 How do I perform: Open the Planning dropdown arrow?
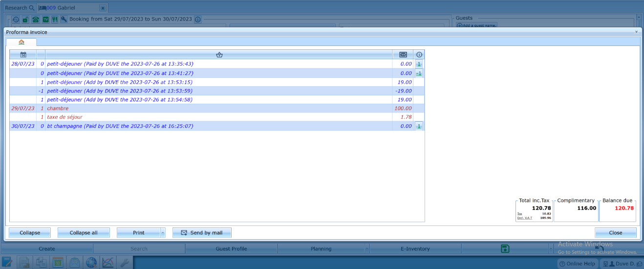coord(366,248)
